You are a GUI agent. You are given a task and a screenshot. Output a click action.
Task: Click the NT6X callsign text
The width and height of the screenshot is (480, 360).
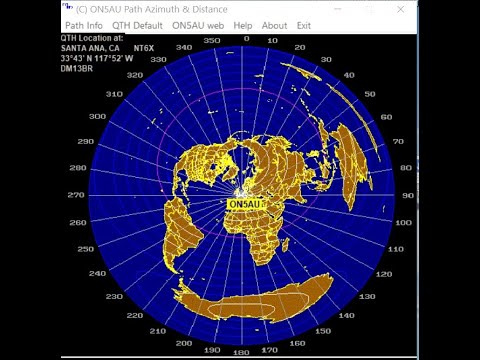click(x=144, y=48)
